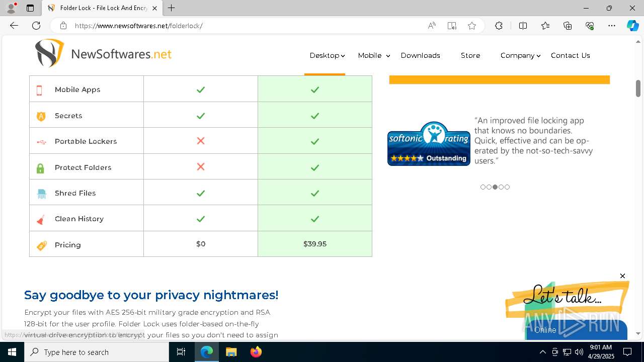Viewport: 644px width, 362px height.
Task: Open tab actions menu
Action: 30,8
